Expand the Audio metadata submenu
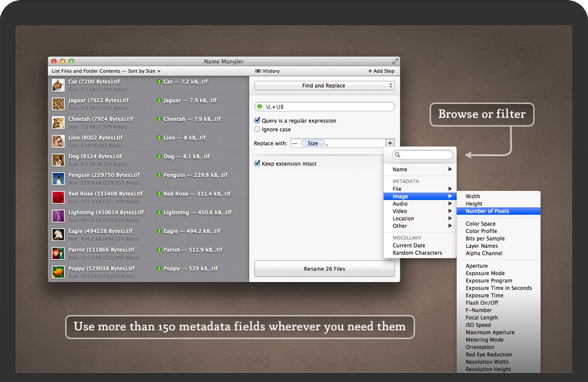This screenshot has width=588, height=382. click(x=400, y=204)
